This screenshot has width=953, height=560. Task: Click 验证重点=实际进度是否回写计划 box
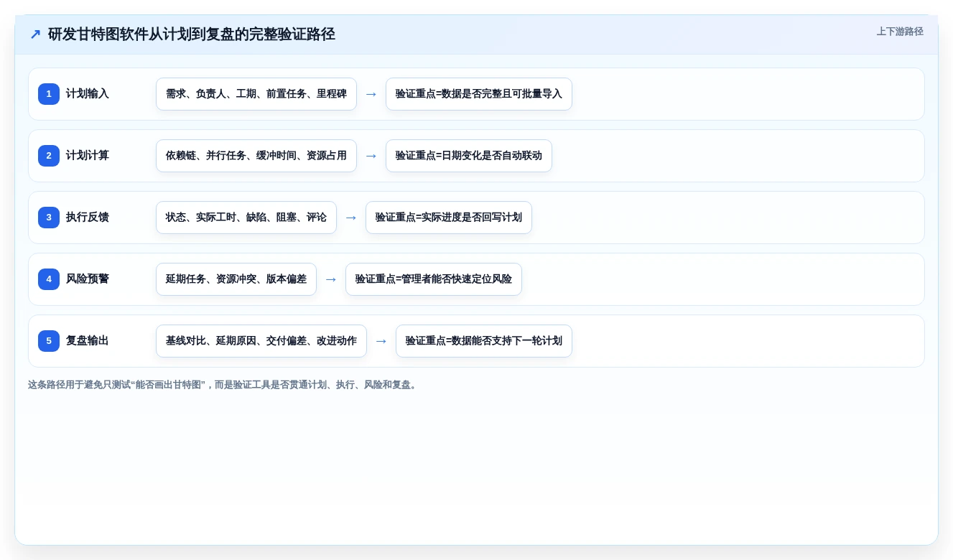pos(449,218)
